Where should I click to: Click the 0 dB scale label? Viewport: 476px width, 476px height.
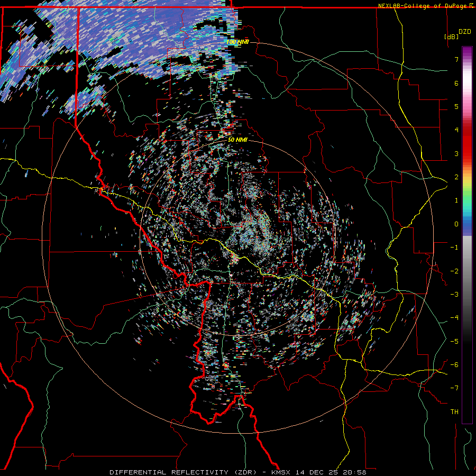456,224
